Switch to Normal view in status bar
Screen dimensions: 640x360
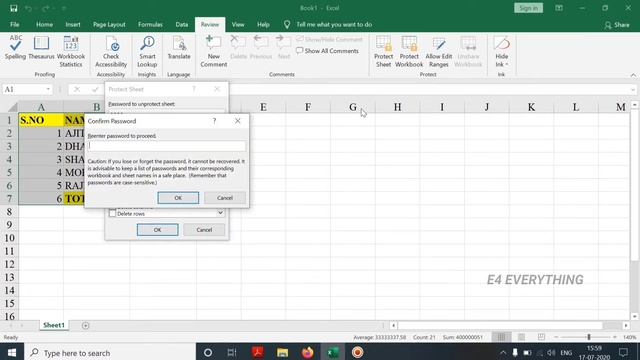[x=501, y=337]
